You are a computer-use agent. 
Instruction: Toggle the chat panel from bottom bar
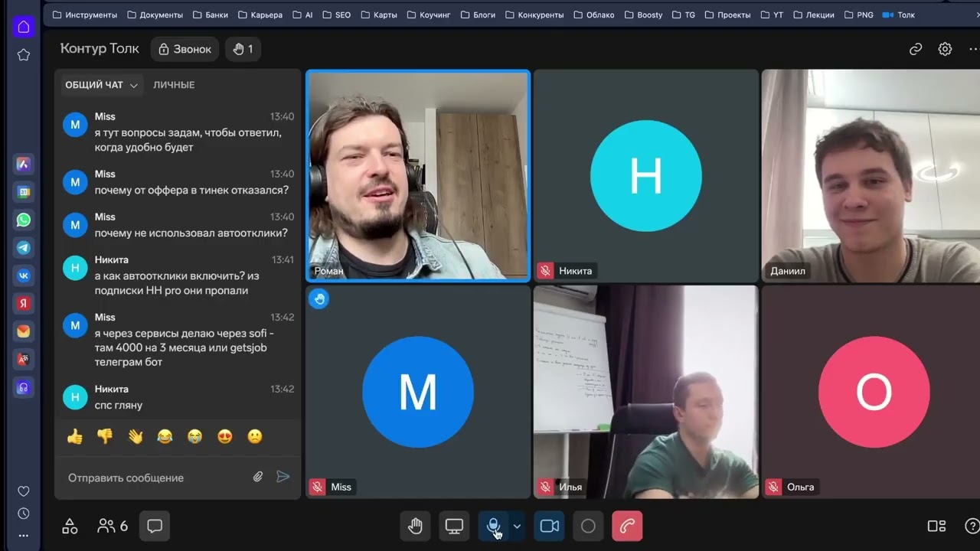point(155,526)
